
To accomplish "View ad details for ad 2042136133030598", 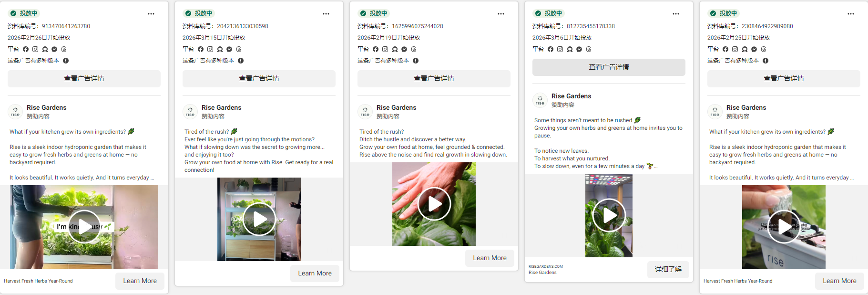I will click(x=259, y=79).
